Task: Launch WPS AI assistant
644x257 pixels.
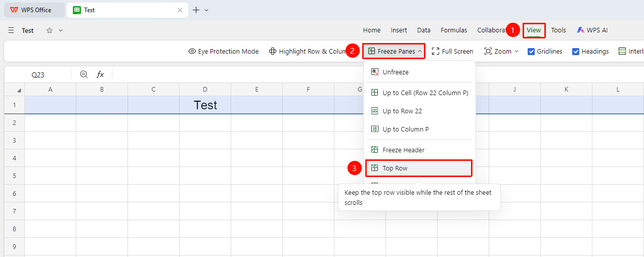Action: [x=592, y=30]
